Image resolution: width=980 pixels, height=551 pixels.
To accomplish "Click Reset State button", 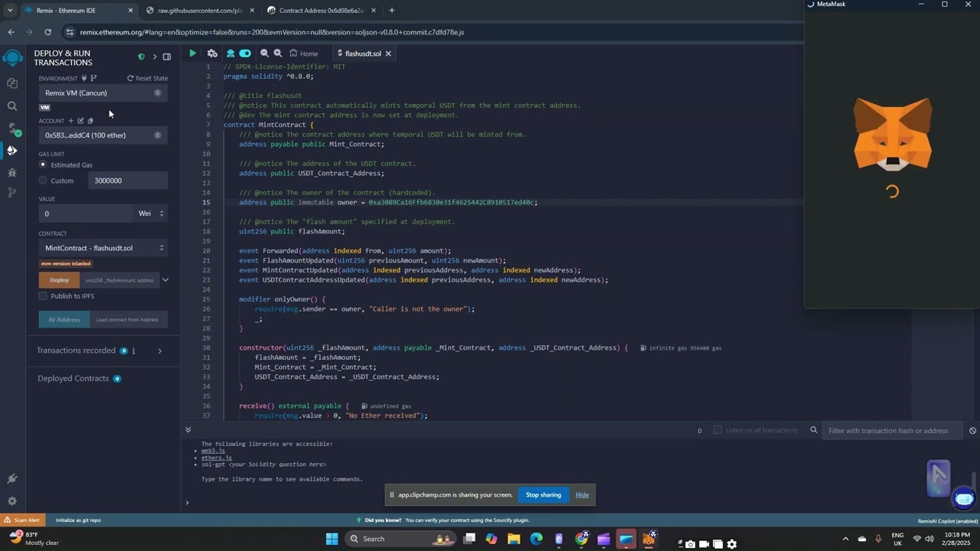I will pyautogui.click(x=148, y=78).
